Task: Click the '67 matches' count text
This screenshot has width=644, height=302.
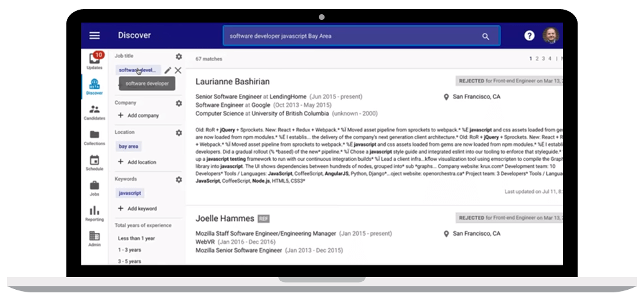Action: pyautogui.click(x=209, y=59)
